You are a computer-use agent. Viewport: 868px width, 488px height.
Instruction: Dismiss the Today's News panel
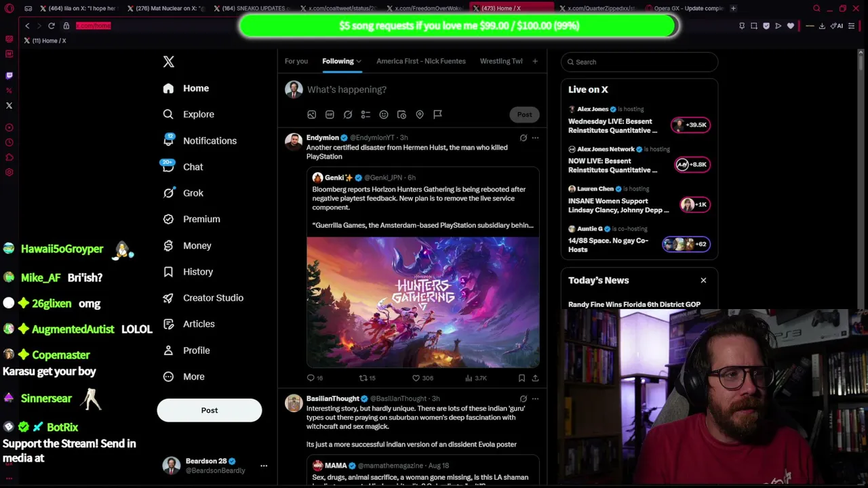[x=703, y=281]
